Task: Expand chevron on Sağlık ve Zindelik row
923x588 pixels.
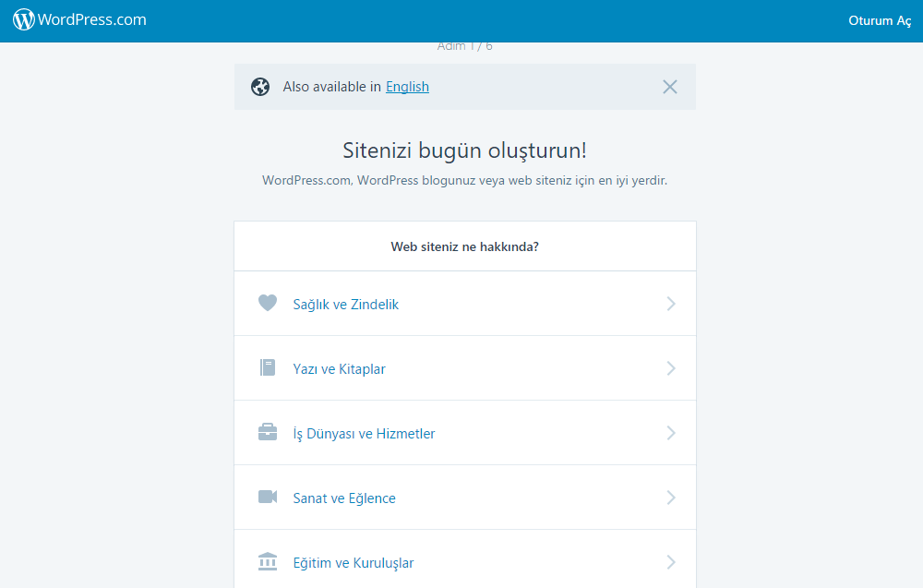Action: point(671,304)
